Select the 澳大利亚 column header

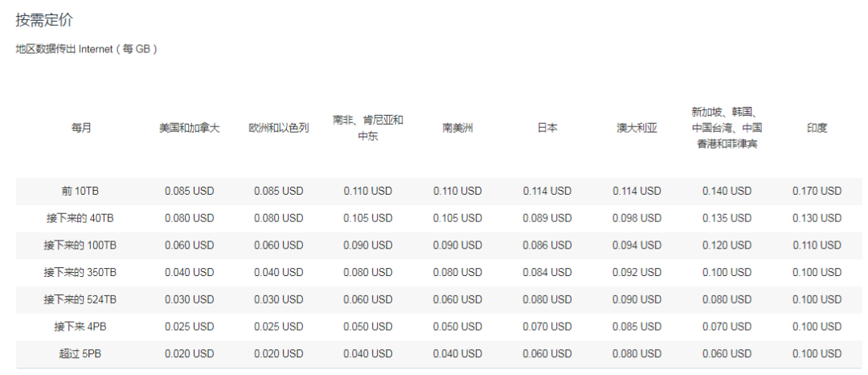coord(637,128)
